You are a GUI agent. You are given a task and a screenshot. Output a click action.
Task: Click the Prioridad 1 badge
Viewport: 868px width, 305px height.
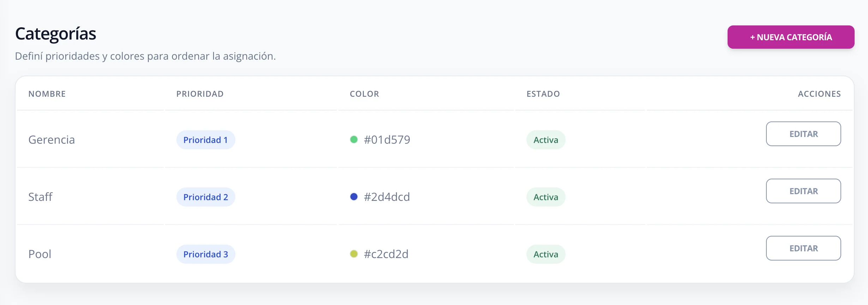click(206, 140)
